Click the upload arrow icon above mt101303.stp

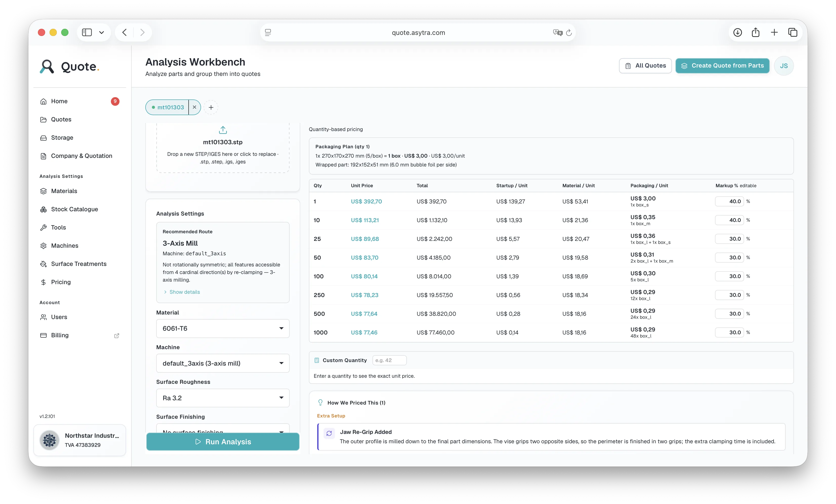(223, 130)
